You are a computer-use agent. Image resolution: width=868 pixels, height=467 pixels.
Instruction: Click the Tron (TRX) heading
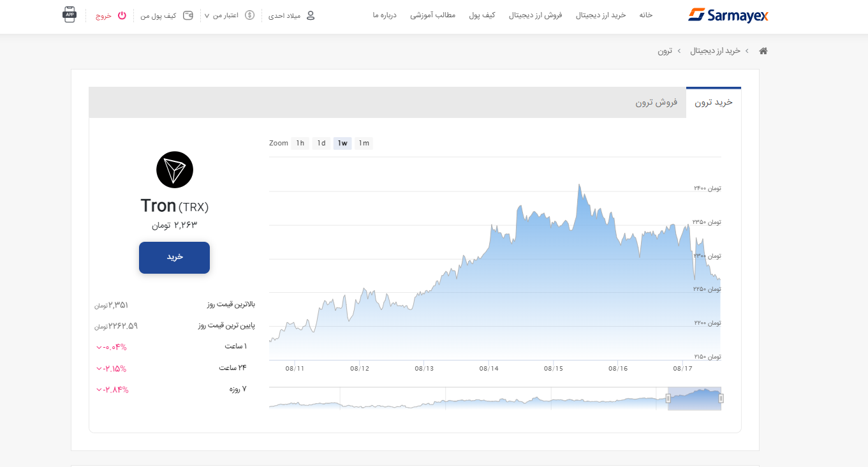175,206
